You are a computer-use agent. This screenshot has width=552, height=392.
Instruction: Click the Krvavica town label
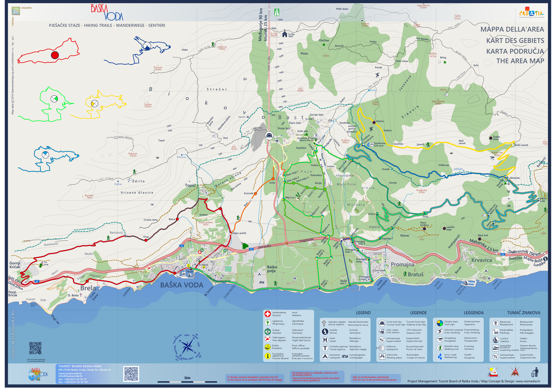[482, 260]
